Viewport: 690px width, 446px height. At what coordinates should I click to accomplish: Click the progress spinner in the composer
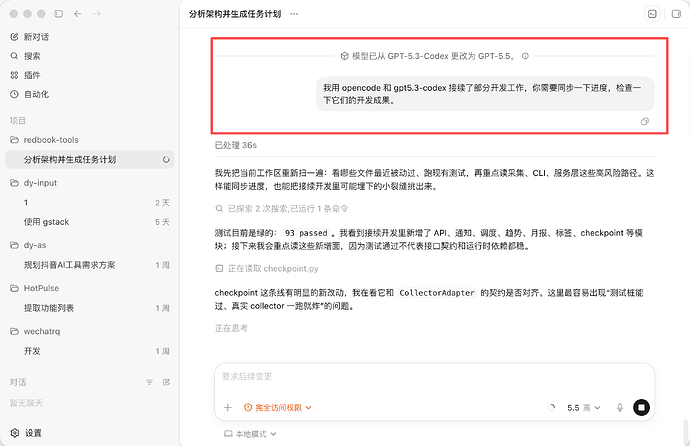(x=551, y=408)
